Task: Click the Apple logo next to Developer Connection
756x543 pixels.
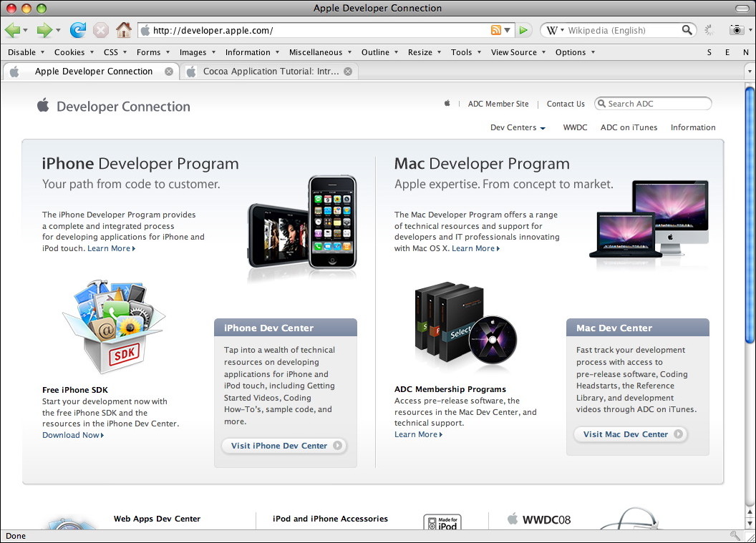Action: [43, 104]
